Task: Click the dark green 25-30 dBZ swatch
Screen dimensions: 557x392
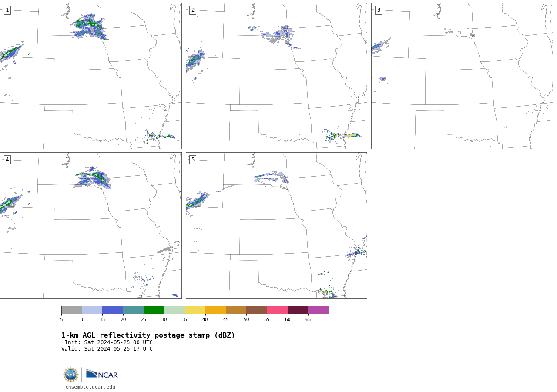Action: [x=154, y=310]
